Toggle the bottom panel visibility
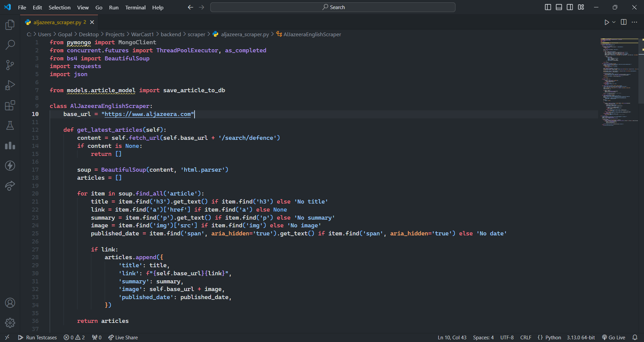Screen dimensions: 644x342 point(559,7)
